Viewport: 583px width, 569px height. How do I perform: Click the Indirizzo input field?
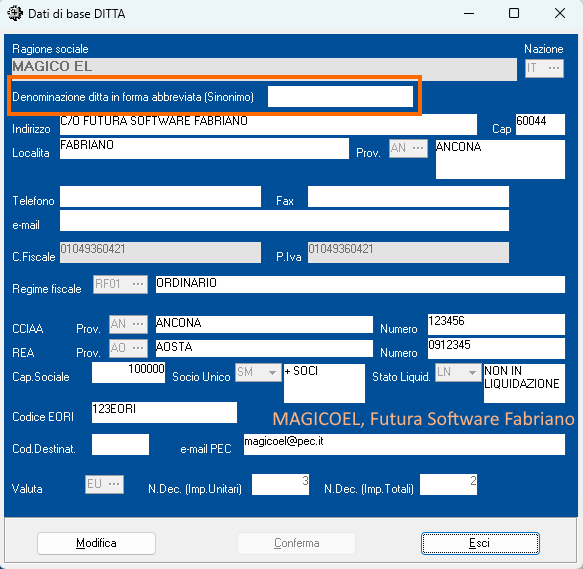268,125
